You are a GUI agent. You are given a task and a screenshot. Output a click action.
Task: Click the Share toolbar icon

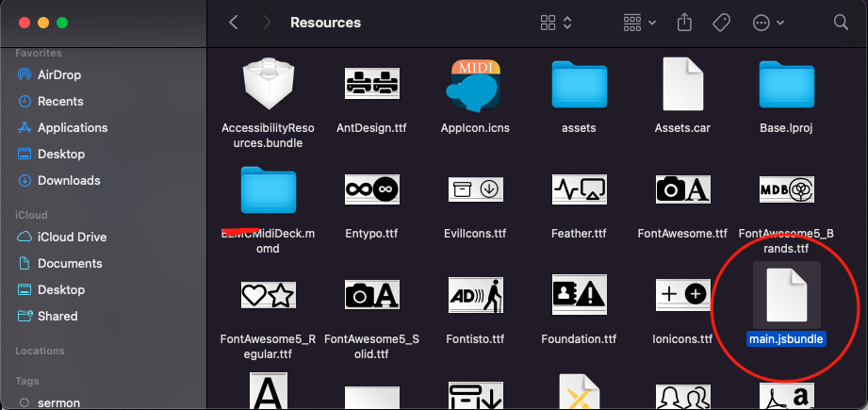pos(685,23)
